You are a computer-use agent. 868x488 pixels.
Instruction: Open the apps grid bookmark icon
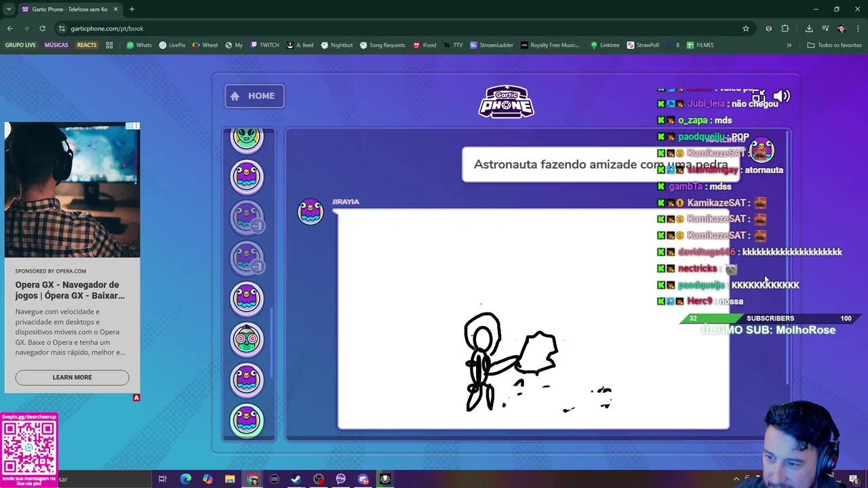109,45
